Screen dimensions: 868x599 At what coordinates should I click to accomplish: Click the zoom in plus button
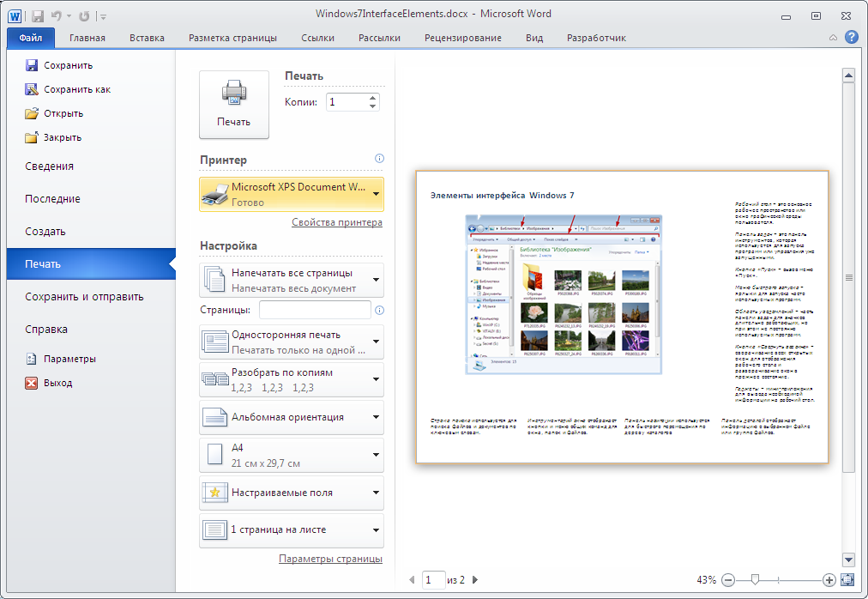[829, 580]
